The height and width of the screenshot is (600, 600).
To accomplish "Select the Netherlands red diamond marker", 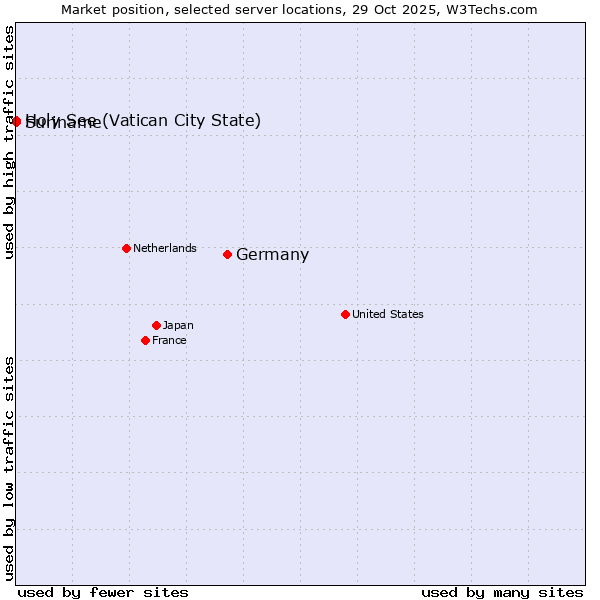I will 126,248.
